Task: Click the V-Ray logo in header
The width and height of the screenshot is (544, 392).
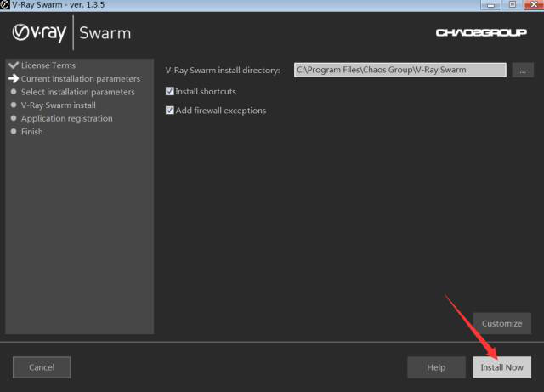Action: (x=39, y=32)
